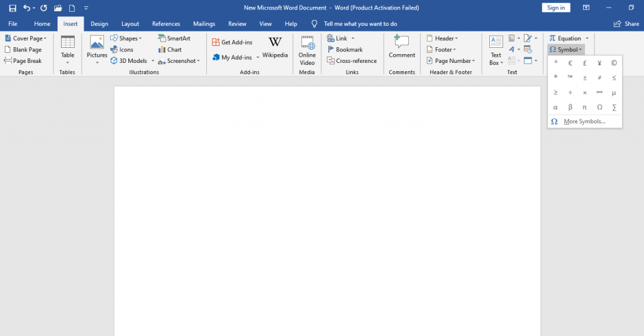
Task: Click the Save icon in quick access toolbar
Action: (x=12, y=8)
